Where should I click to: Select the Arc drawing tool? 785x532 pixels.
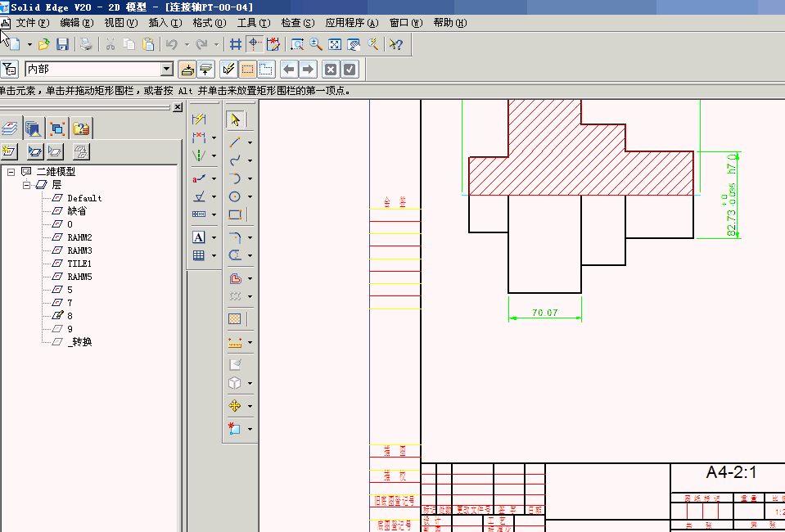[x=235, y=178]
